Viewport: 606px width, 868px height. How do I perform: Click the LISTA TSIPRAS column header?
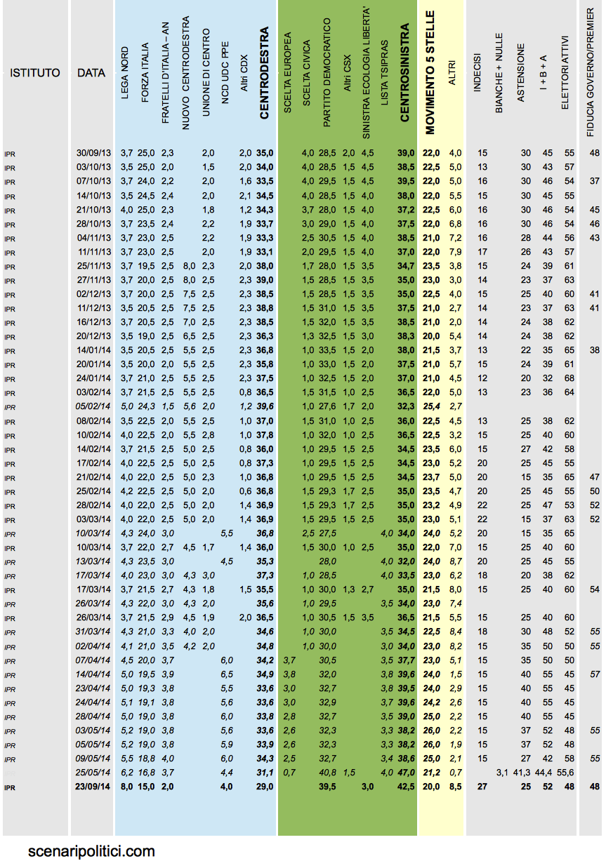[x=385, y=74]
